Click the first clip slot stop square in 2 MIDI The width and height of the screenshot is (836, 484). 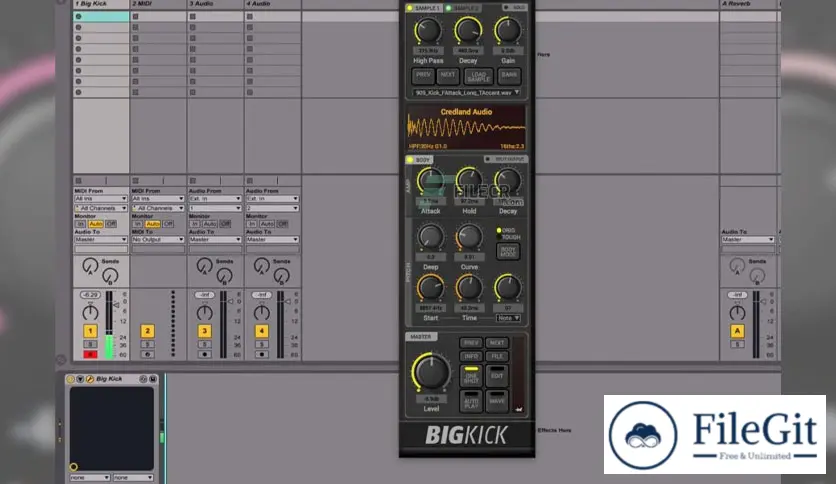pos(135,17)
